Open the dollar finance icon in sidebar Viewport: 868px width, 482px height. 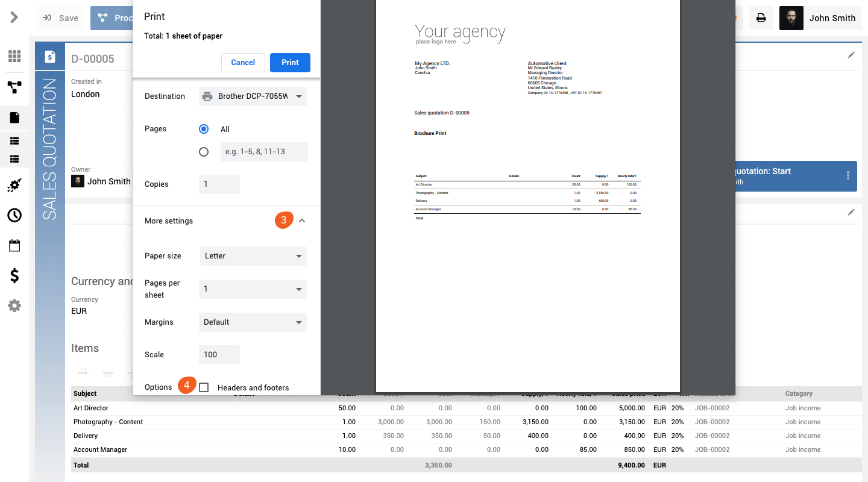tap(14, 276)
